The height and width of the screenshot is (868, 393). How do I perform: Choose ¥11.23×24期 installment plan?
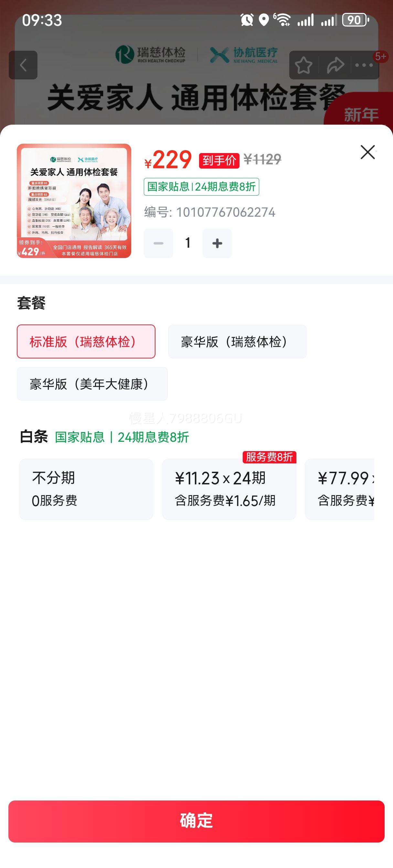point(229,489)
